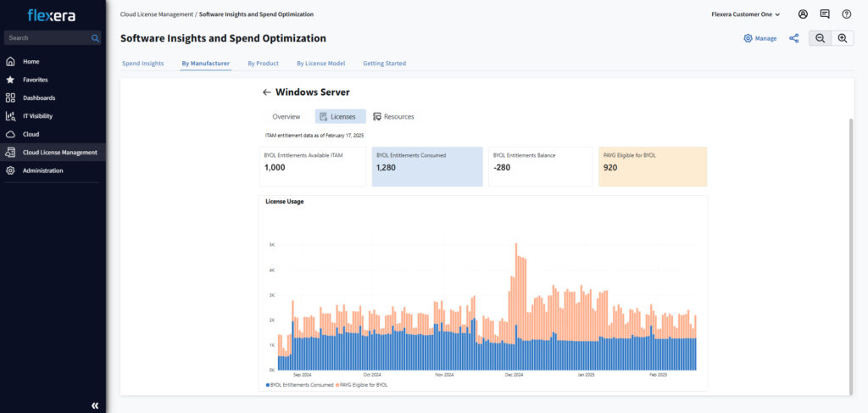Open the feedback chat icon
The height and width of the screenshot is (413, 868).
(825, 14)
